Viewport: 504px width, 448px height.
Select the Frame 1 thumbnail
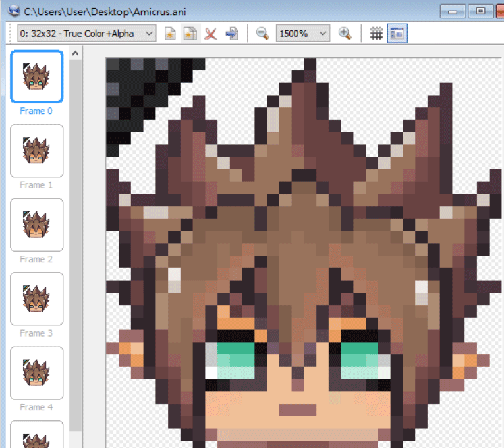coord(37,151)
